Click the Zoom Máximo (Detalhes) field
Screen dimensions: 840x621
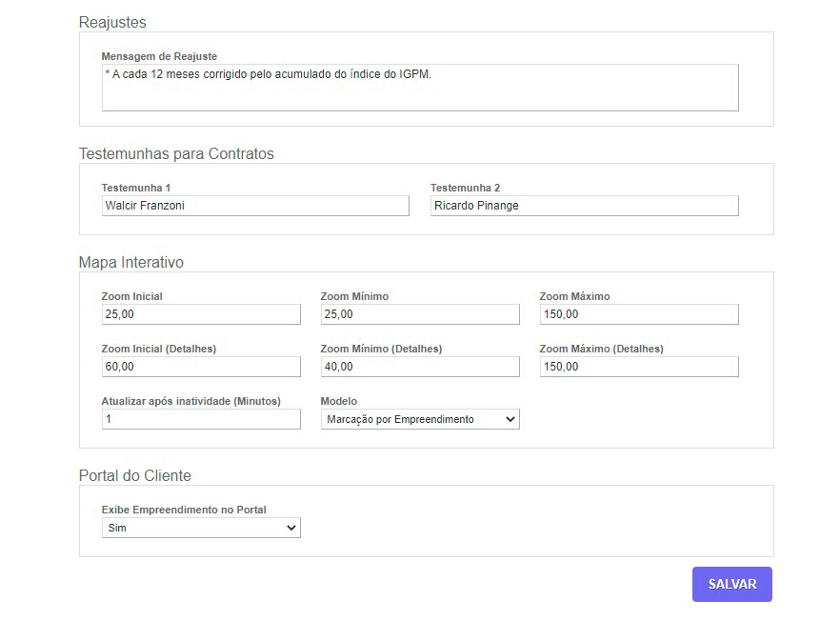(x=638, y=367)
